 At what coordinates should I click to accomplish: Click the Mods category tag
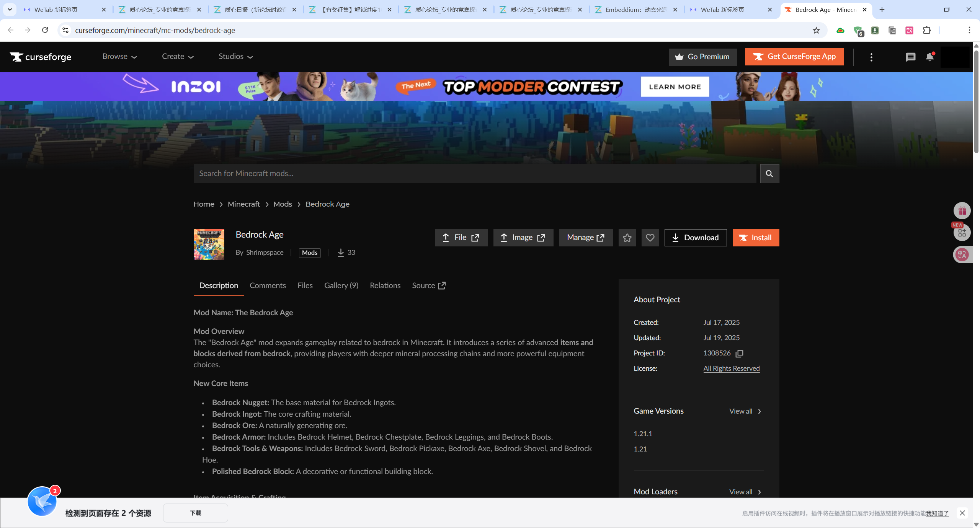tap(310, 253)
